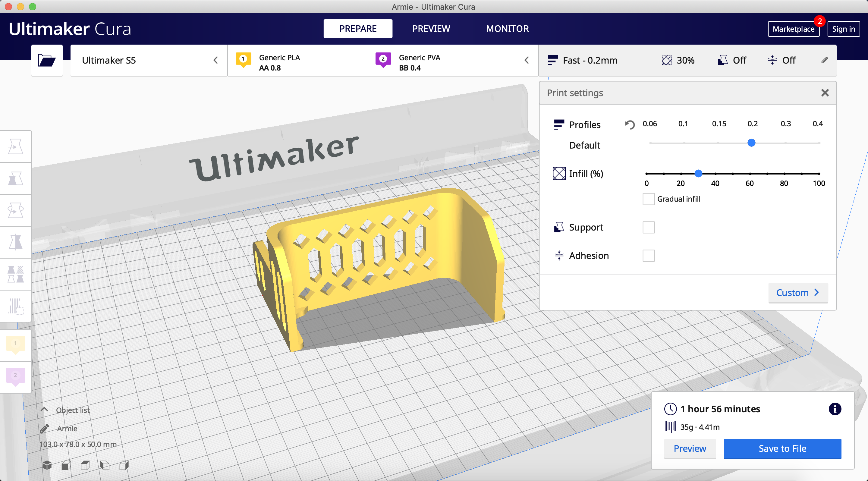Open the Marketplace
This screenshot has height=481, width=868.
793,29
